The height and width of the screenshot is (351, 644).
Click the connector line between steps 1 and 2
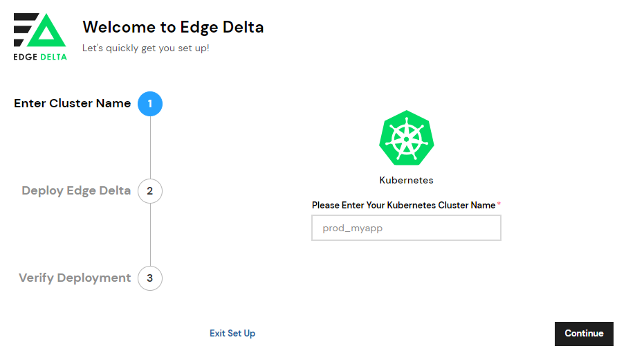[x=150, y=147]
